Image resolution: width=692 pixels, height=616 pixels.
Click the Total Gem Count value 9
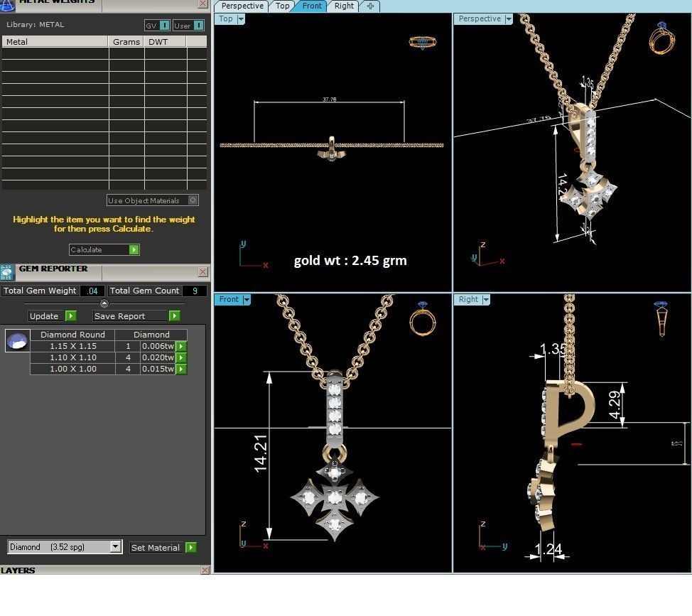point(195,291)
